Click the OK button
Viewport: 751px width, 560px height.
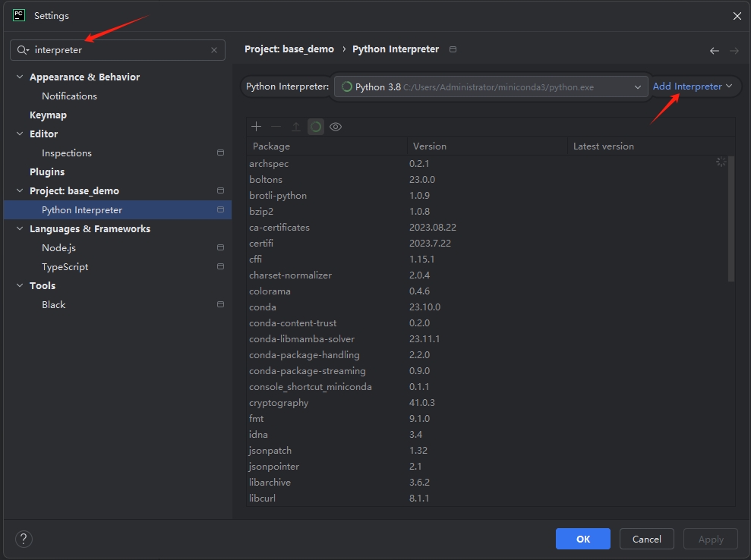(x=583, y=539)
